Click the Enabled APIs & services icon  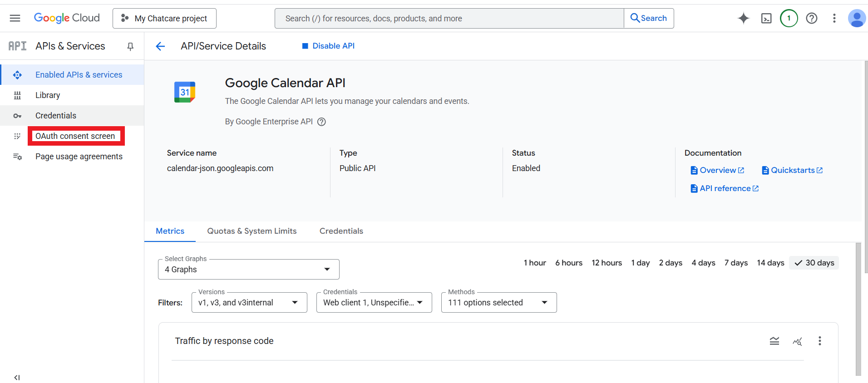[x=17, y=75]
